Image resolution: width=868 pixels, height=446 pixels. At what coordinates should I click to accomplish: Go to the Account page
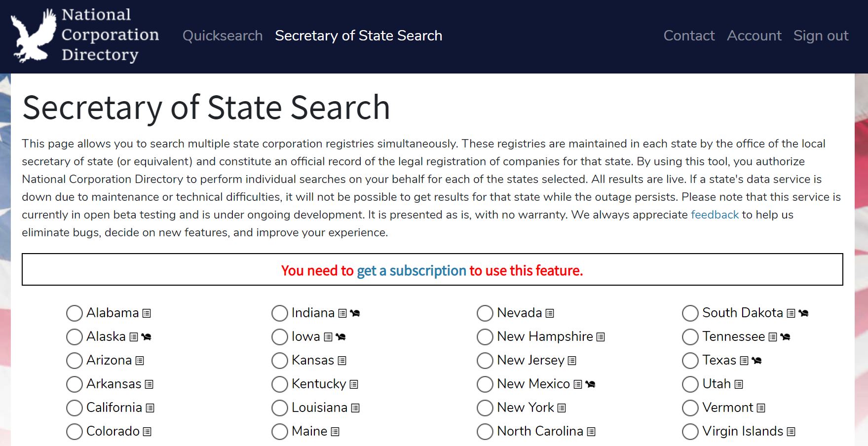(754, 36)
